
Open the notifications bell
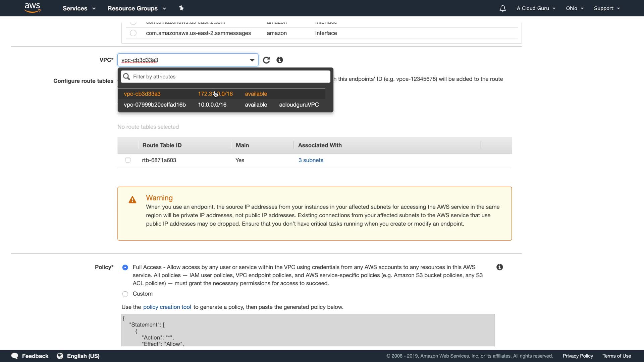point(502,8)
